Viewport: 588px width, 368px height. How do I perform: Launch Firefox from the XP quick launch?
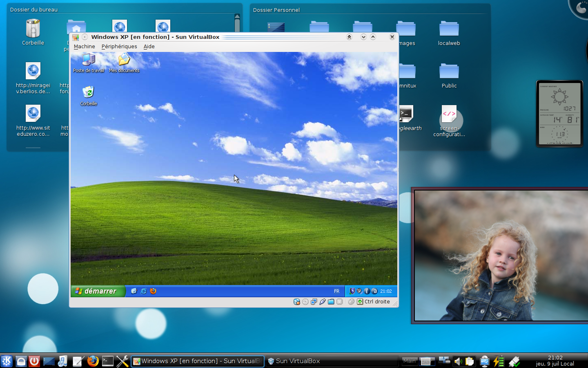(153, 291)
